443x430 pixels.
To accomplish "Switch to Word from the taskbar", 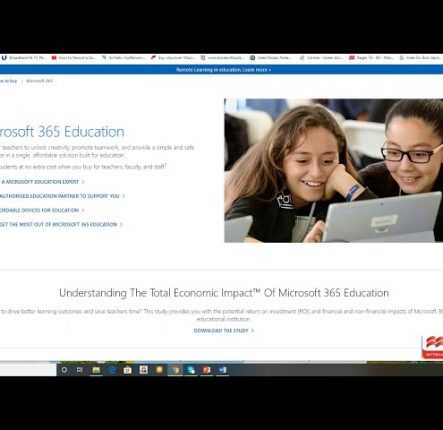I will pos(222,370).
